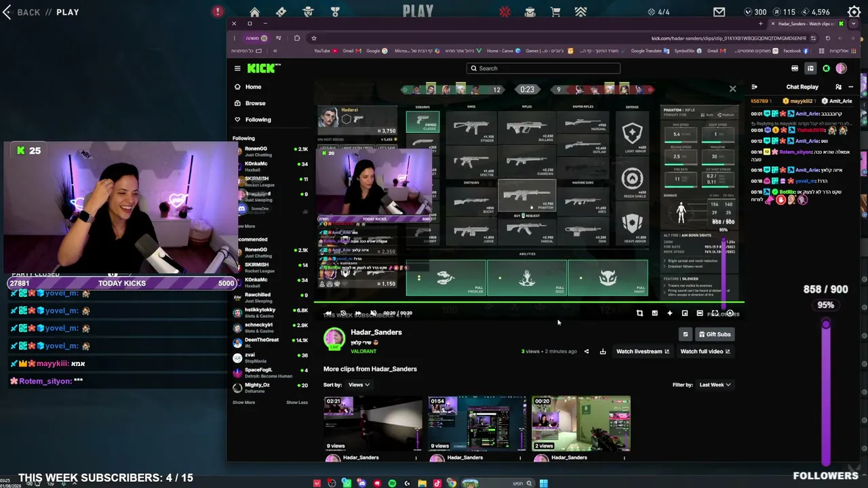Click the player stats icon
868x488 pixels.
pyautogui.click(x=654, y=313)
